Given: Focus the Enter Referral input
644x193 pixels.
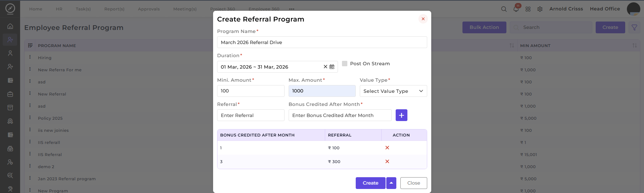Looking at the screenshot, I should coord(251,115).
